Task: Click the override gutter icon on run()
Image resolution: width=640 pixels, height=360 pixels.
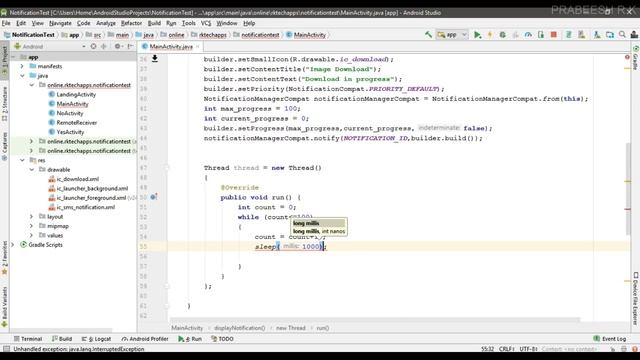Action: pos(153,197)
